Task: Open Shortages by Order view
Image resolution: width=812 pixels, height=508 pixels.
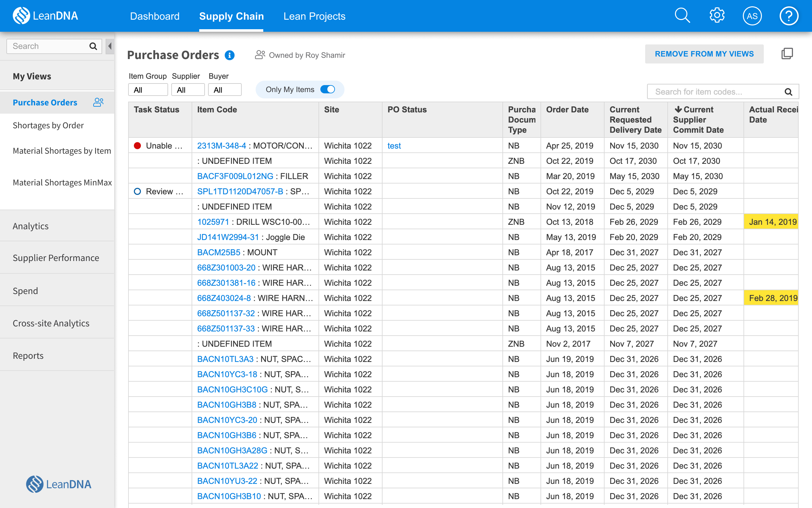Action: [x=48, y=125]
